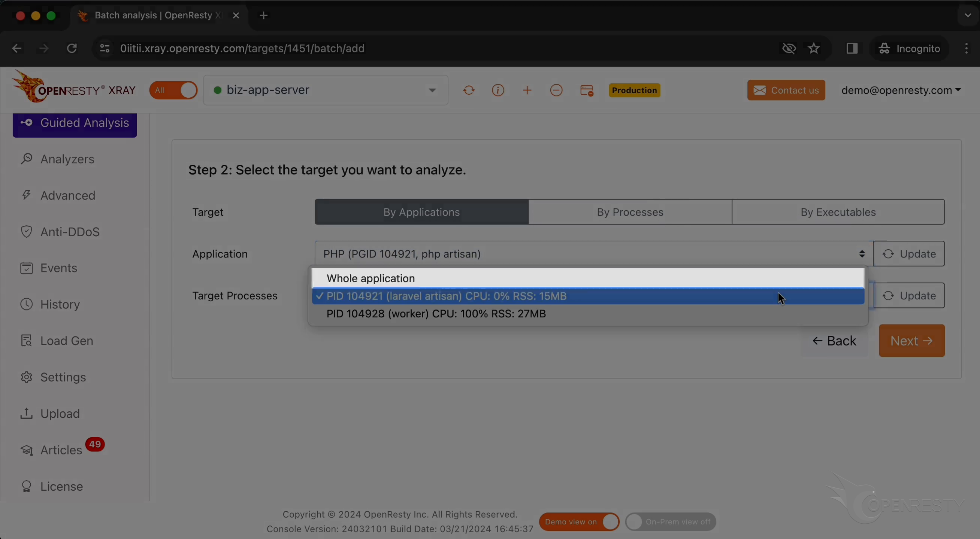Select the By Applications target tab
The width and height of the screenshot is (980, 539).
click(x=421, y=212)
